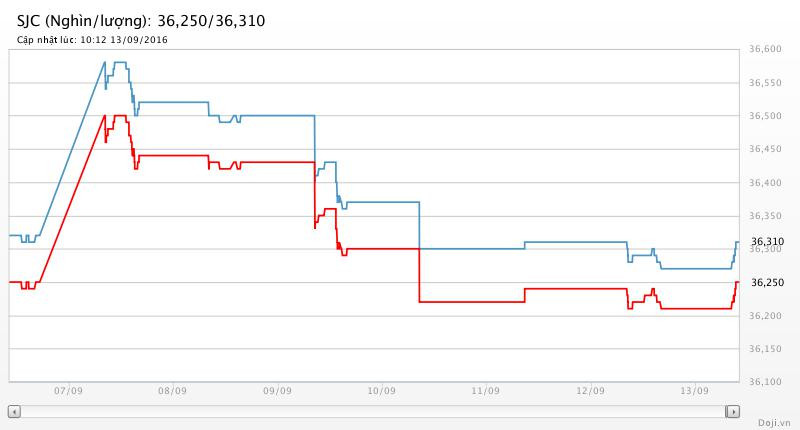Click the 08/09 date axis label
800x430 pixels.
(173, 391)
